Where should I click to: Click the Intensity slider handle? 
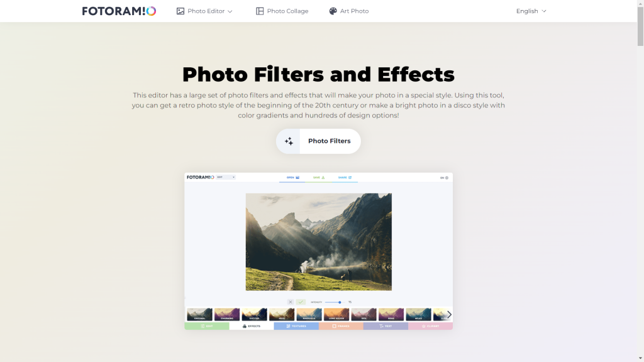(x=340, y=302)
